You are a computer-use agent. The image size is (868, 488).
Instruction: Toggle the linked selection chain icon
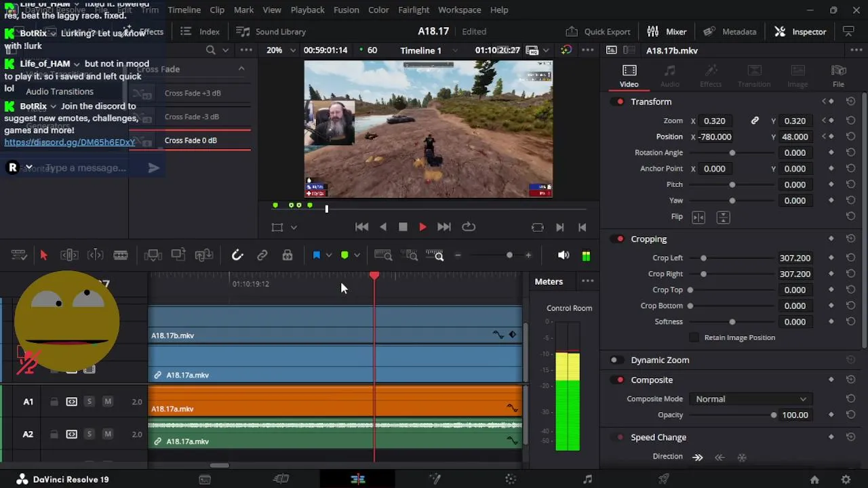click(x=262, y=256)
